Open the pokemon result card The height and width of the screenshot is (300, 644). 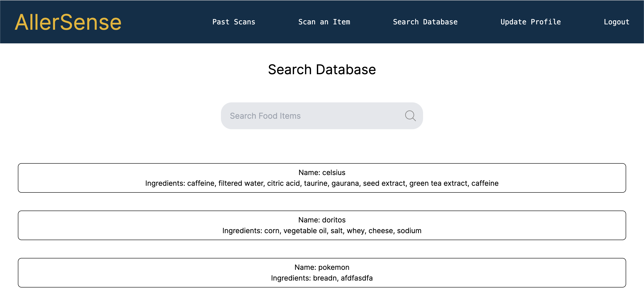click(x=75, y=273)
